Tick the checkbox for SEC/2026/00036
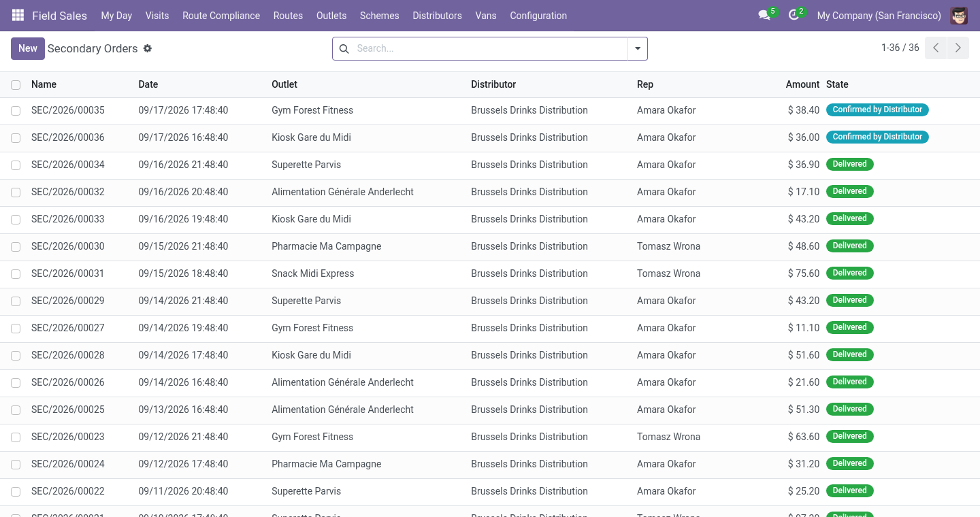980x517 pixels. (16, 138)
